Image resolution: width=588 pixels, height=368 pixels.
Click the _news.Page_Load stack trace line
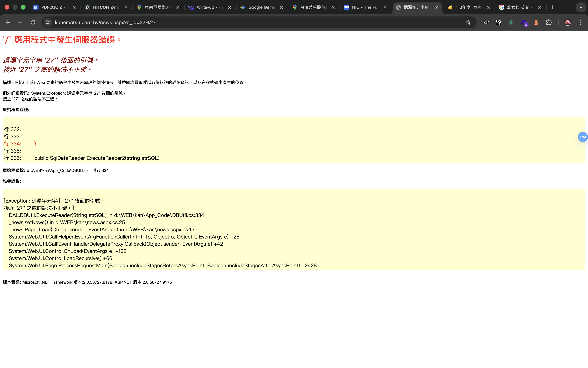pos(101,230)
